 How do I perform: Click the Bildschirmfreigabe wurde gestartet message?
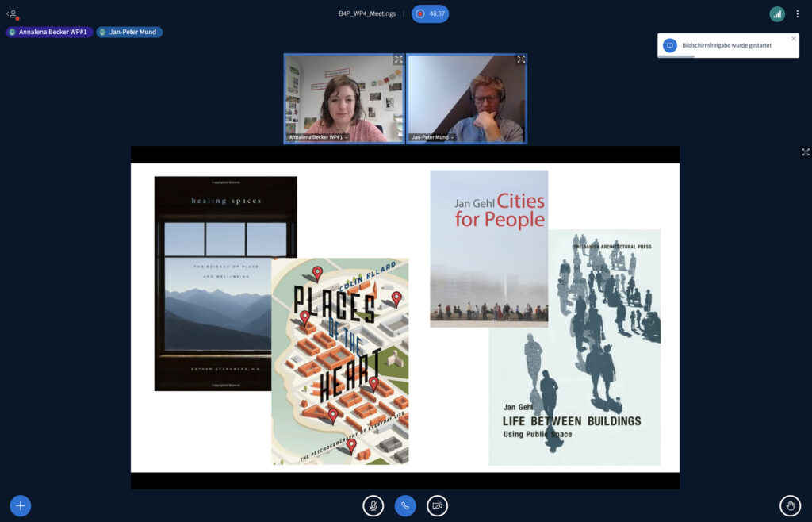(x=726, y=45)
